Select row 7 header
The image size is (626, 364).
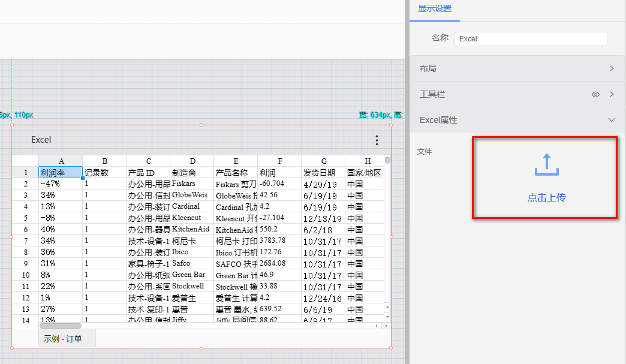25,241
